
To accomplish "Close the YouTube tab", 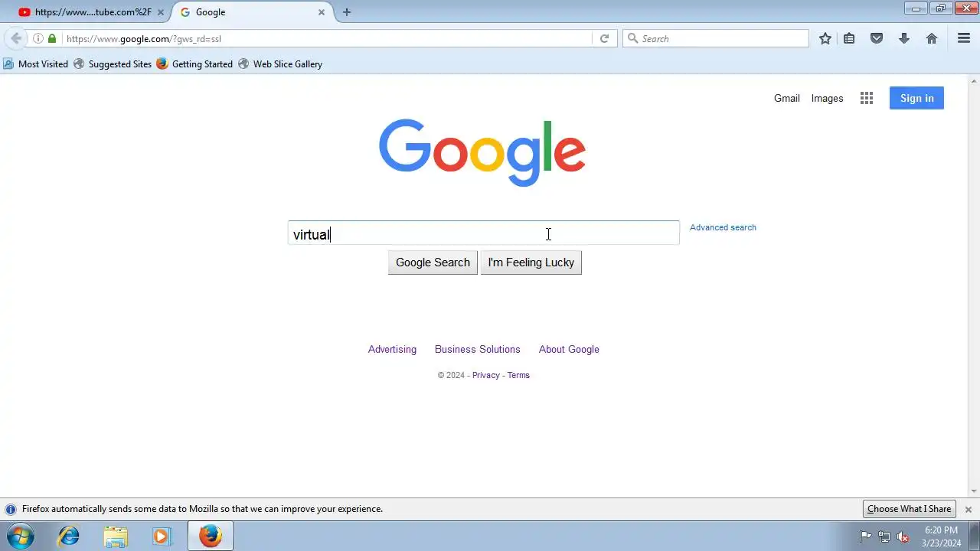I will [x=161, y=12].
